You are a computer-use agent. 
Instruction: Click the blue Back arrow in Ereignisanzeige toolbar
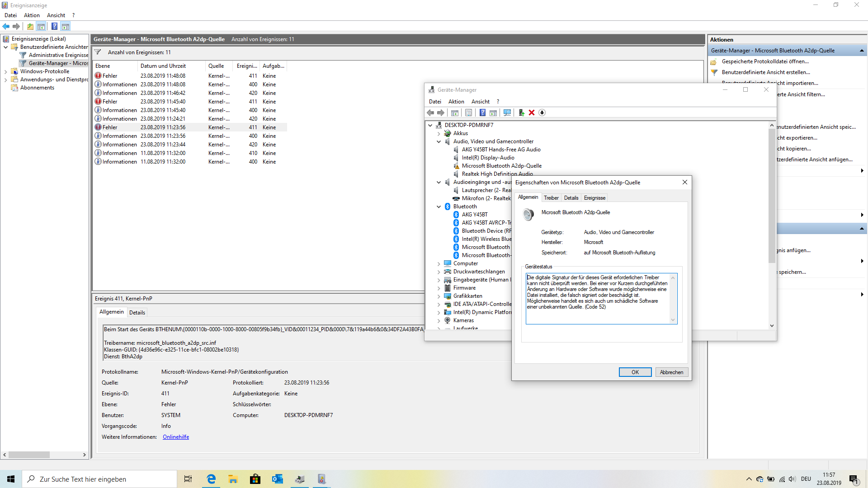pyautogui.click(x=6, y=26)
